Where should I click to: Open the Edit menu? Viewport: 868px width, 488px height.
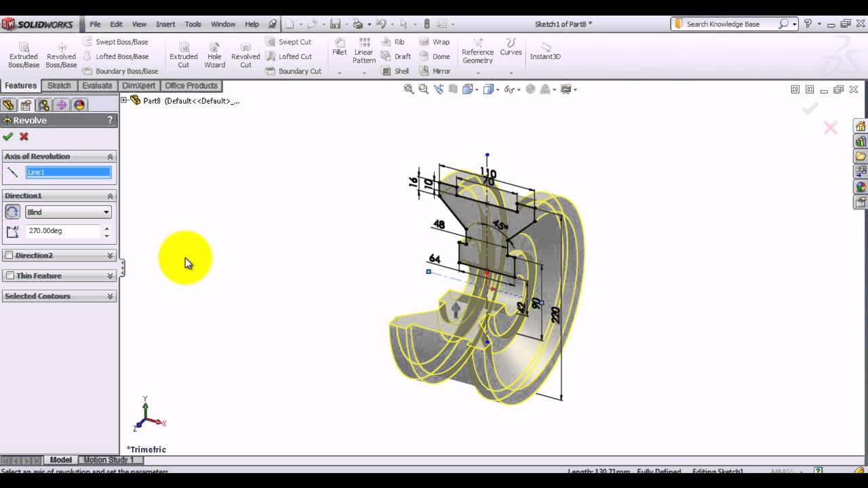[117, 24]
